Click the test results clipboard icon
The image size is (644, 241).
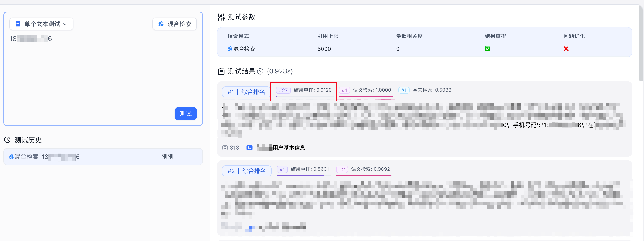221,71
